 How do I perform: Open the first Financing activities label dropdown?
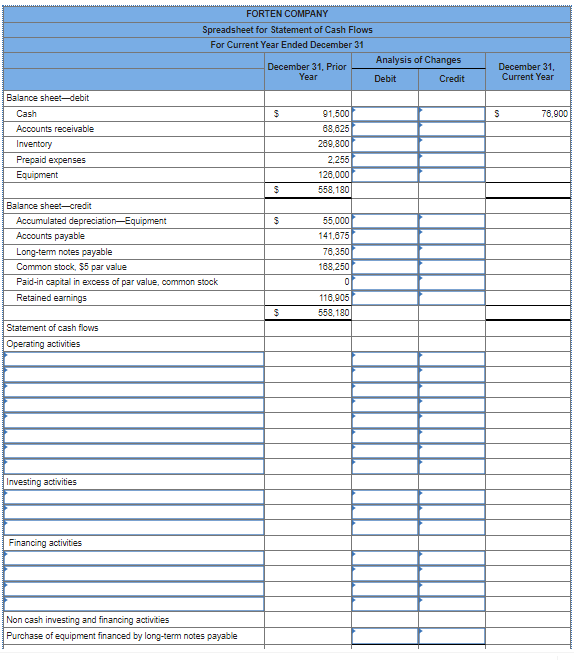tap(134, 558)
